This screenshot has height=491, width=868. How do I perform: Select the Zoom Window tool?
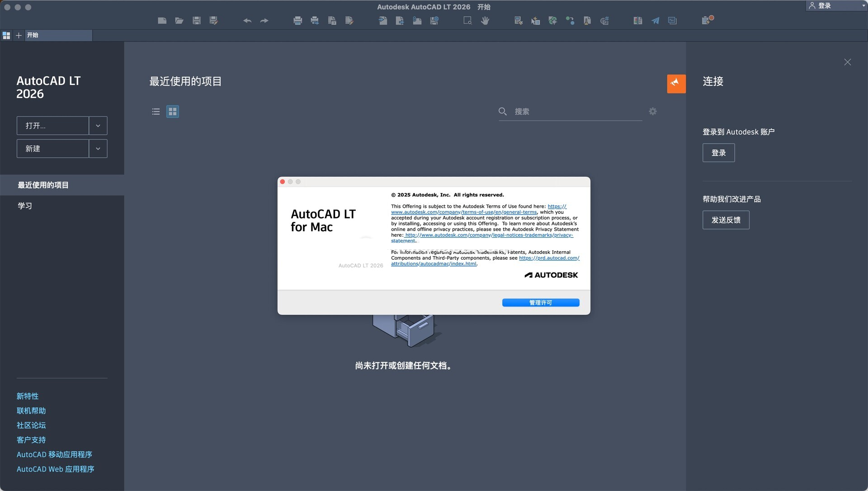tap(467, 20)
